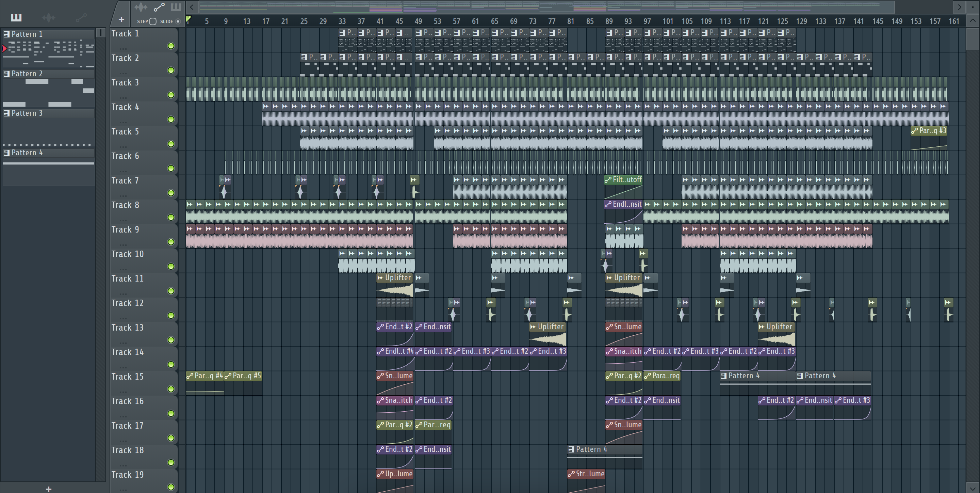Toggle the SLIDE mode radio button
Image resolution: width=980 pixels, height=493 pixels.
[x=178, y=21]
